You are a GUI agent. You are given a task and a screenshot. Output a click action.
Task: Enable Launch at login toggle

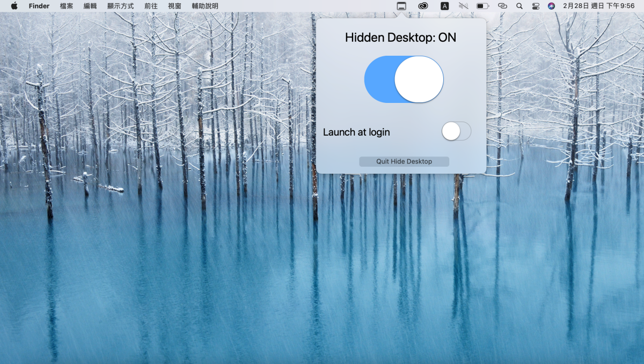pyautogui.click(x=456, y=131)
